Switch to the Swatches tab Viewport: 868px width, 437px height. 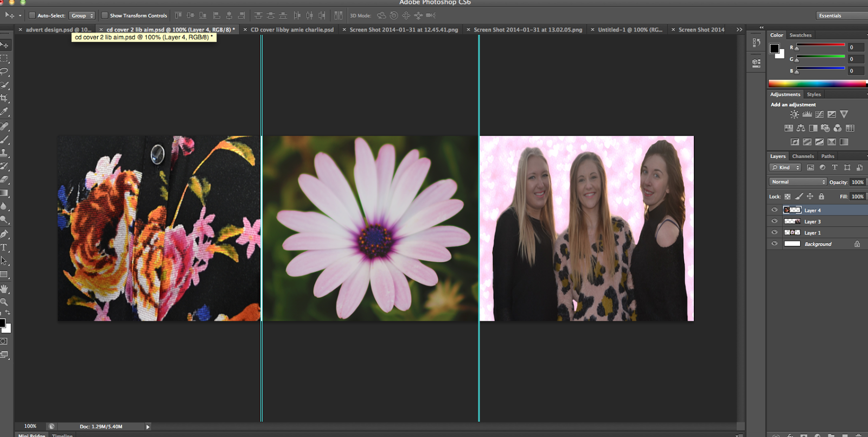point(800,35)
